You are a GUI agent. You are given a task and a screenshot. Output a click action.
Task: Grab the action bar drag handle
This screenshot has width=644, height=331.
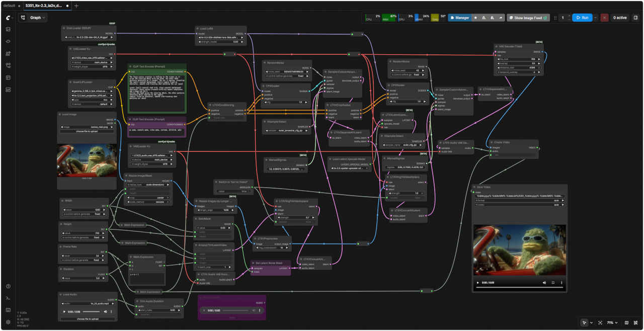[555, 18]
